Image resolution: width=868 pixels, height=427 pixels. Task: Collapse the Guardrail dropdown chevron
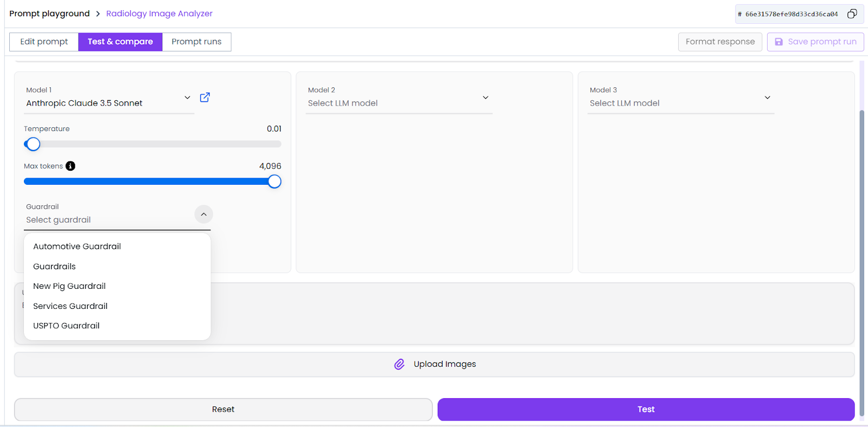pyautogui.click(x=203, y=215)
